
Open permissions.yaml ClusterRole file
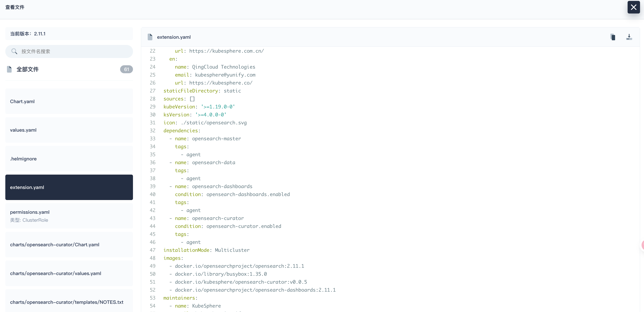point(69,216)
